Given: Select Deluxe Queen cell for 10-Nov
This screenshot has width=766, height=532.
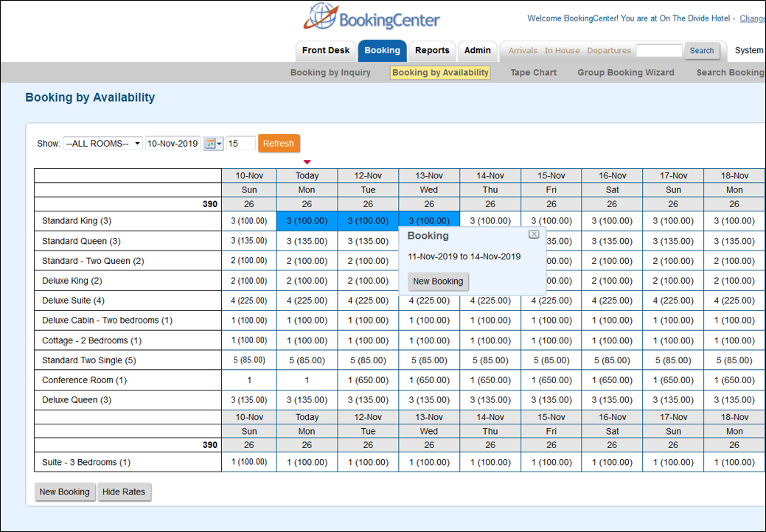Looking at the screenshot, I should 249,400.
